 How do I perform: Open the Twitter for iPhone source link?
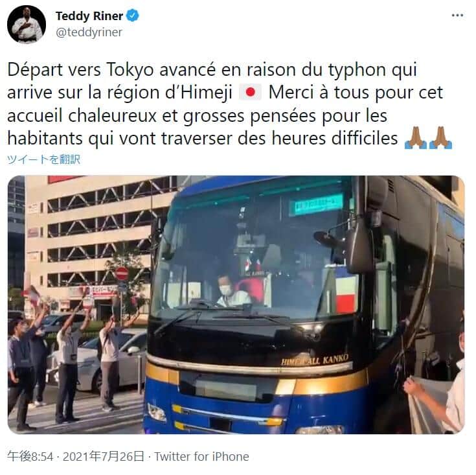point(201,456)
